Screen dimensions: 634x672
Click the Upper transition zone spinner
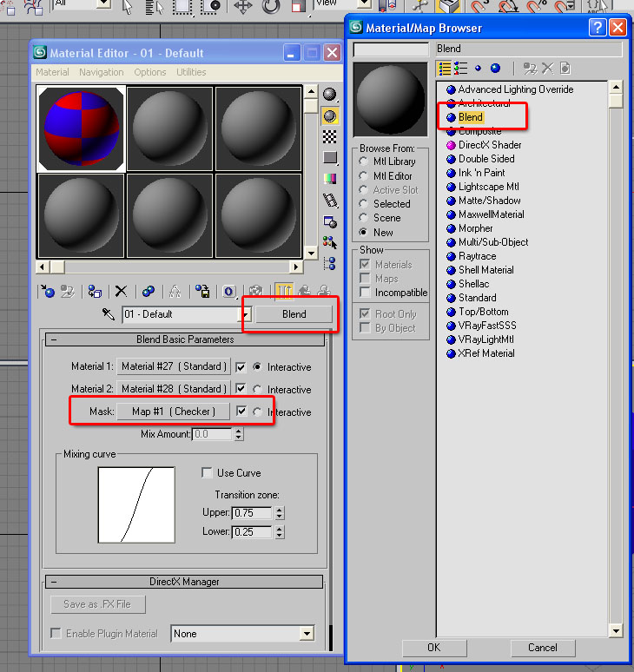(280, 512)
